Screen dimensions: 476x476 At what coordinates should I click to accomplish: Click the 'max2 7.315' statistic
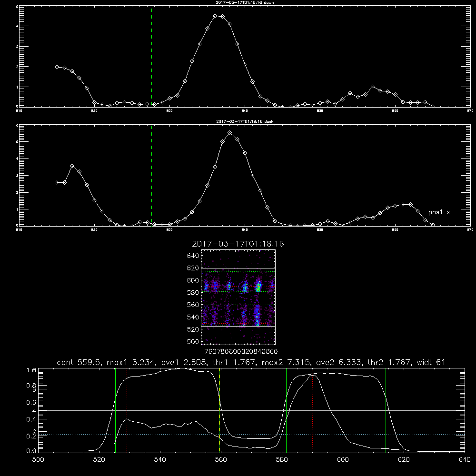(x=286, y=362)
